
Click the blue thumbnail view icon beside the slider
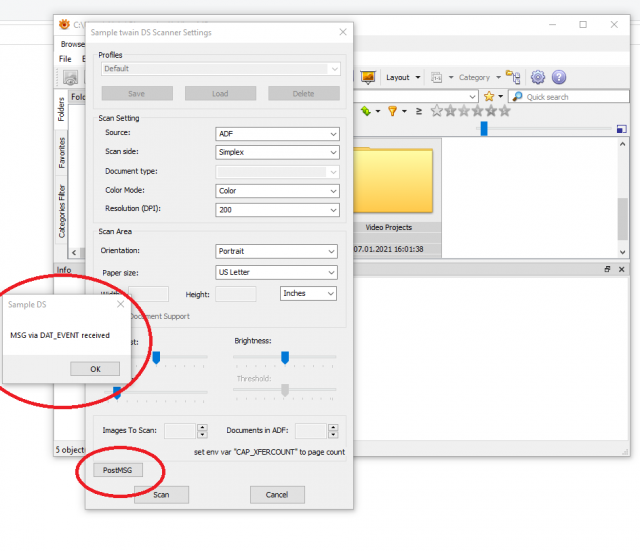click(x=621, y=129)
